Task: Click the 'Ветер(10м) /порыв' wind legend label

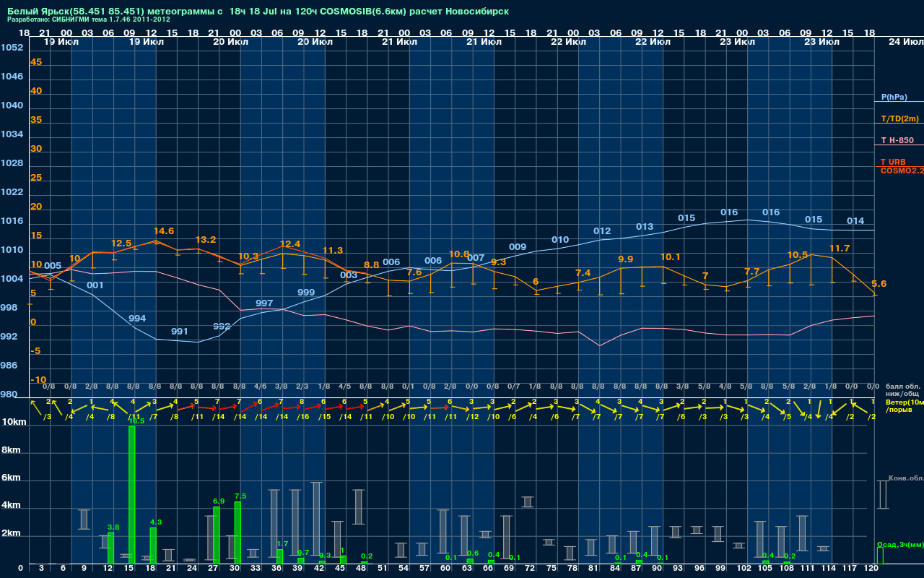Action: pos(905,405)
